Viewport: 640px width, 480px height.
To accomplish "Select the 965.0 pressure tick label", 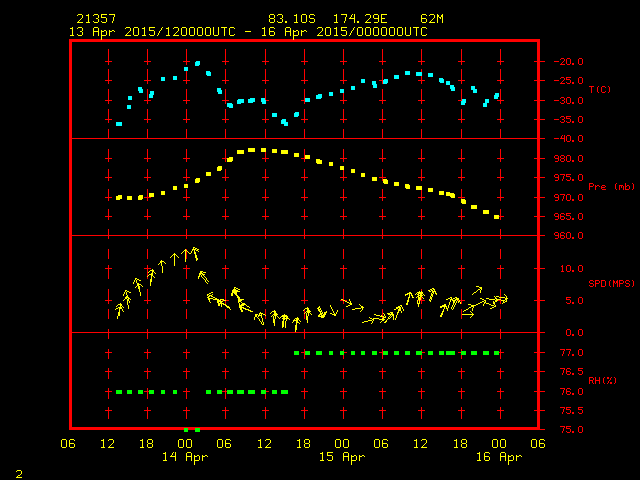I will pos(571,217).
